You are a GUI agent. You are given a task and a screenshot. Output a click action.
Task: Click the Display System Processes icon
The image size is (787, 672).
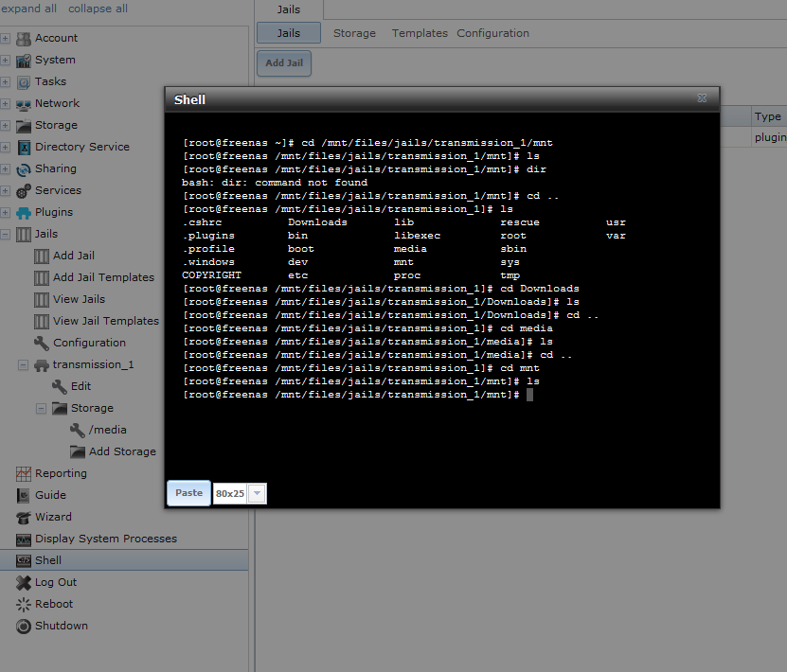[x=23, y=539]
